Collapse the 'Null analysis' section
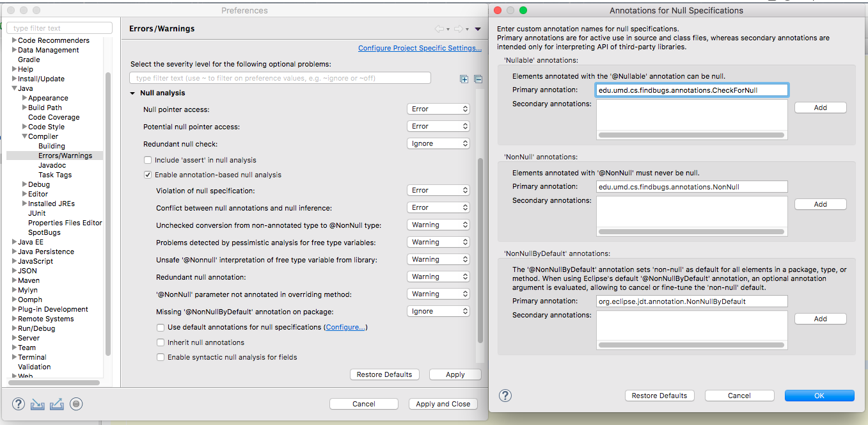868x425 pixels. tap(132, 93)
